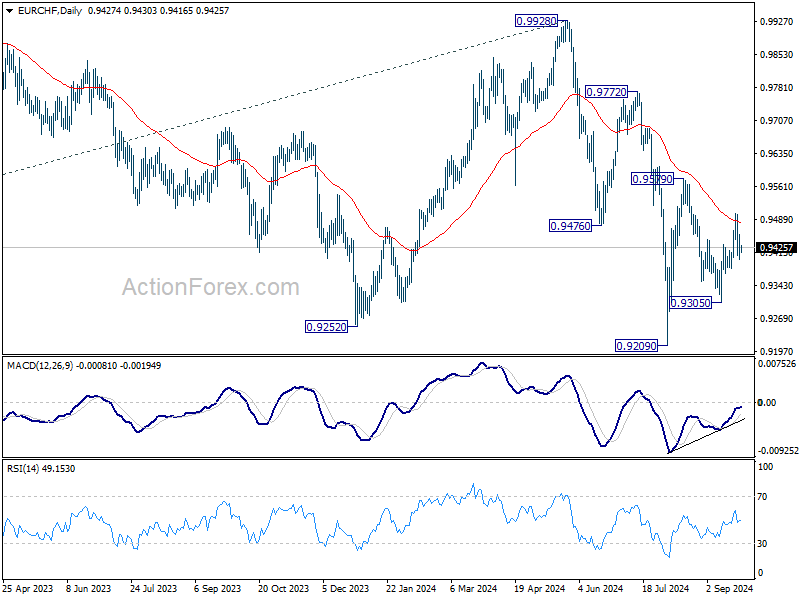Click the 24 Jul 2023 date label

point(154,588)
